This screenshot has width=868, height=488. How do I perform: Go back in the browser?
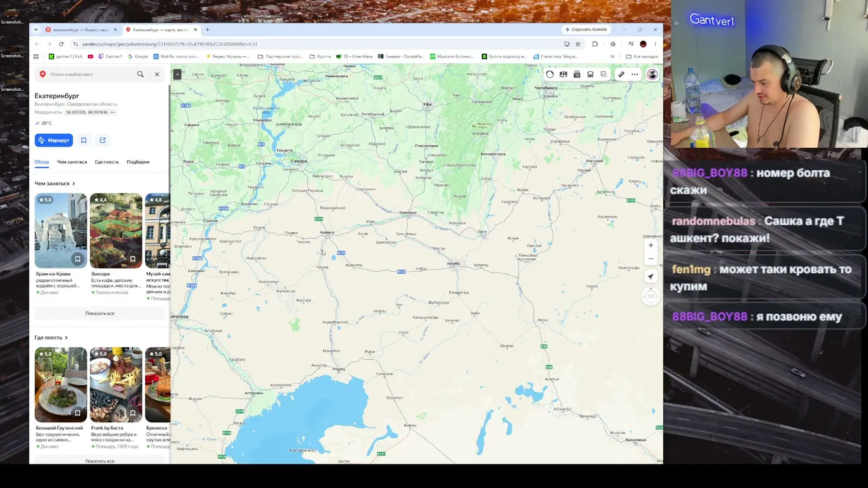tap(37, 44)
